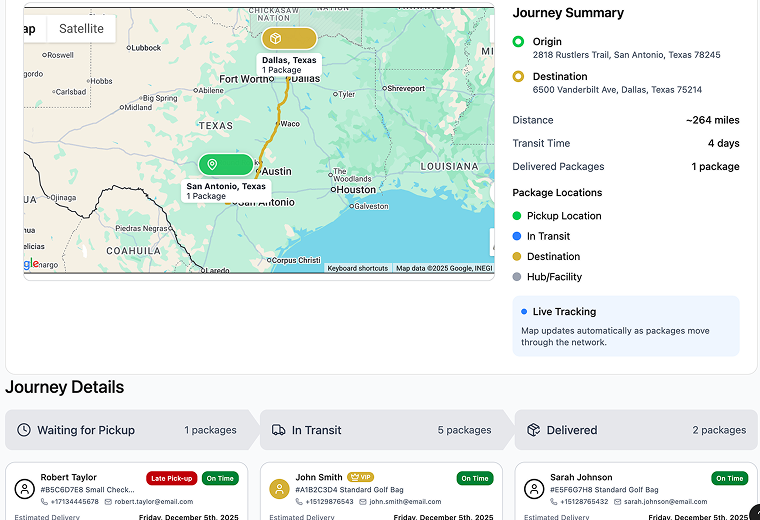Click the truck icon beside In Transit

pos(279,430)
